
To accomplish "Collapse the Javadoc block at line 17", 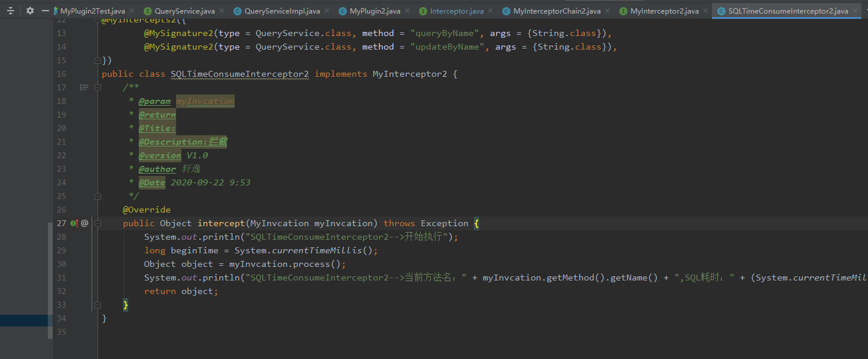I will 98,87.
